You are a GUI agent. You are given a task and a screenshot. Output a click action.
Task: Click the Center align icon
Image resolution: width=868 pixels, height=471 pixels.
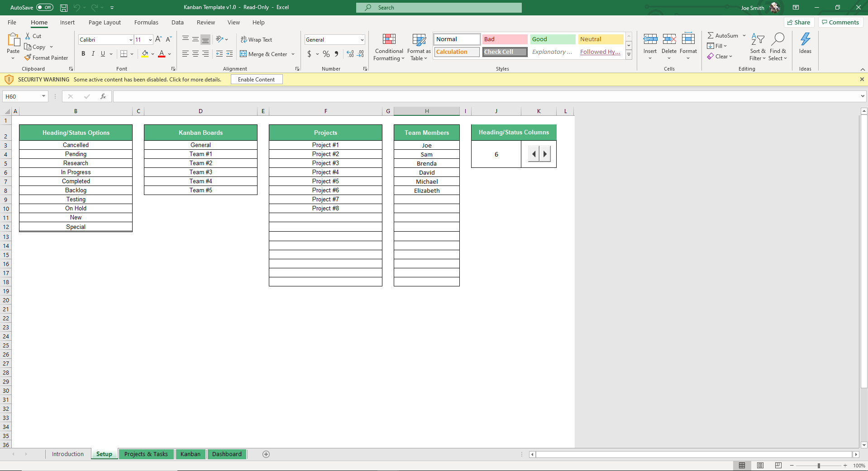(x=196, y=54)
